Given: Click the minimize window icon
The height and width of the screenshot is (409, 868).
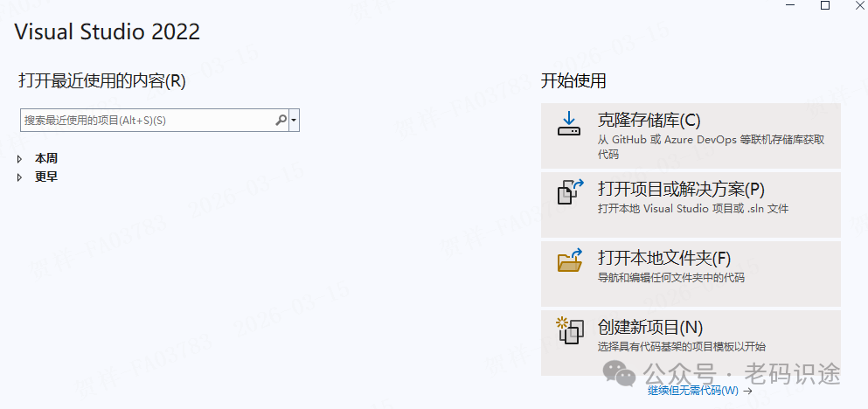Looking at the screenshot, I should [790, 5].
